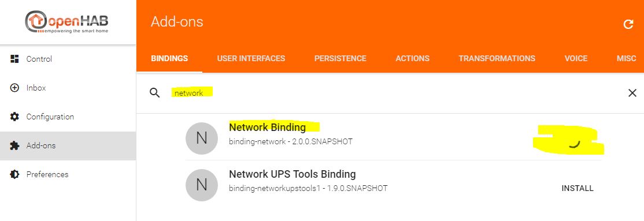Screen dimensions: 644x221
Task: Go to the Transformations tab
Action: (x=497, y=59)
